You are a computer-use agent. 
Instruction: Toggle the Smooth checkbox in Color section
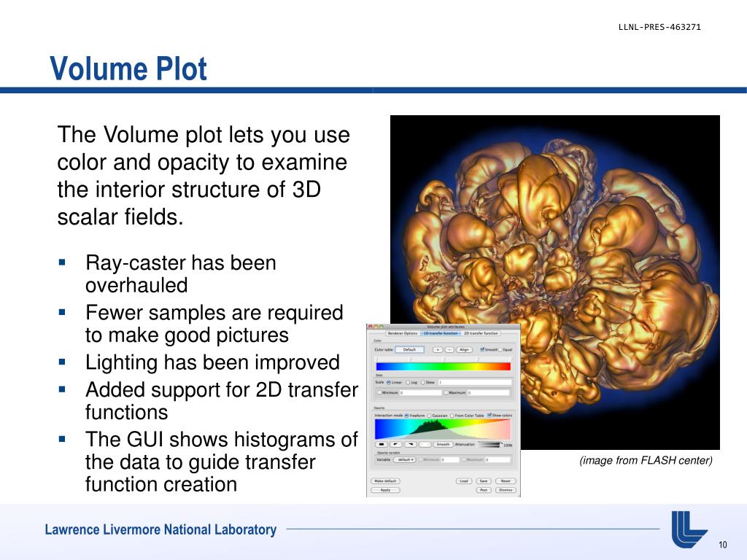pyautogui.click(x=482, y=349)
